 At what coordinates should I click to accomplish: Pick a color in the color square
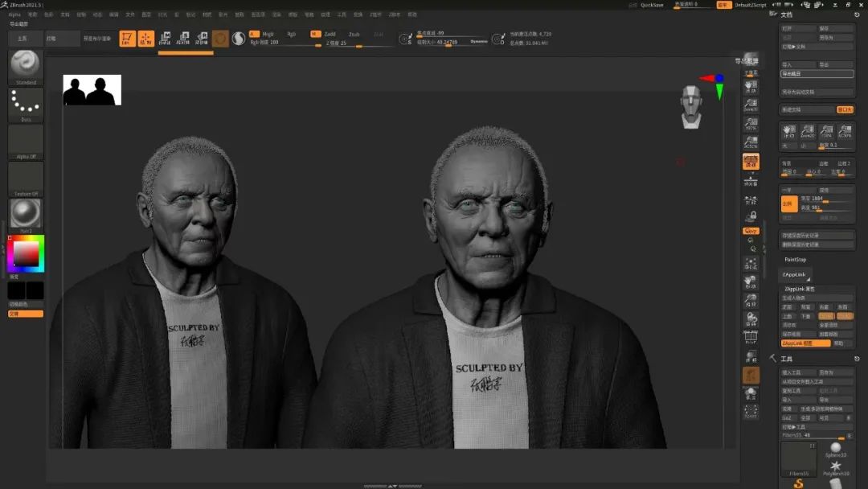pyautogui.click(x=27, y=254)
